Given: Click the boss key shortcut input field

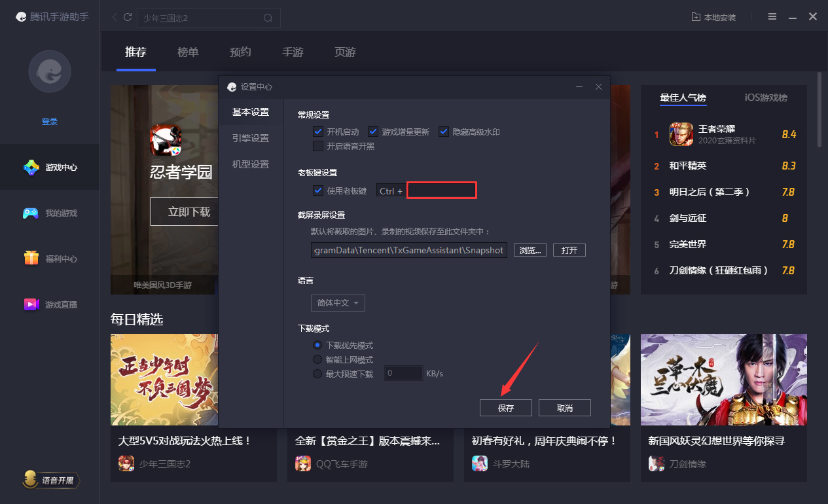Looking at the screenshot, I should 441,190.
